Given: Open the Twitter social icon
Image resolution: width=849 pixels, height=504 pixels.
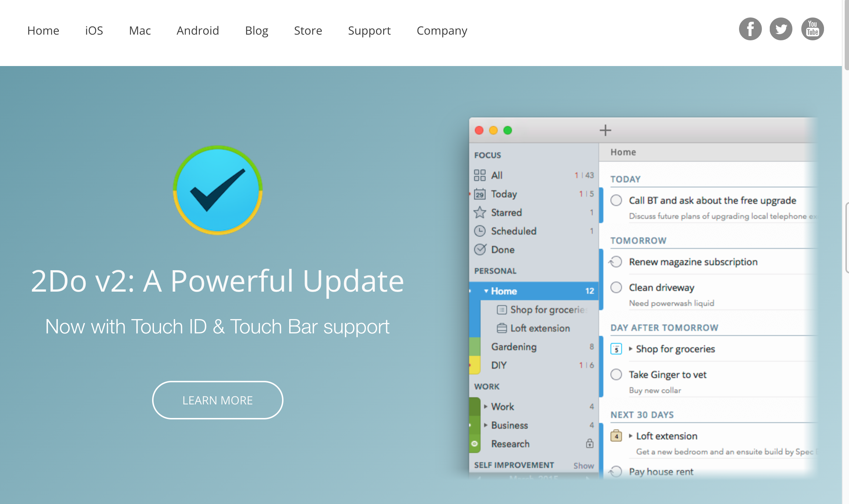Looking at the screenshot, I should click(x=781, y=29).
